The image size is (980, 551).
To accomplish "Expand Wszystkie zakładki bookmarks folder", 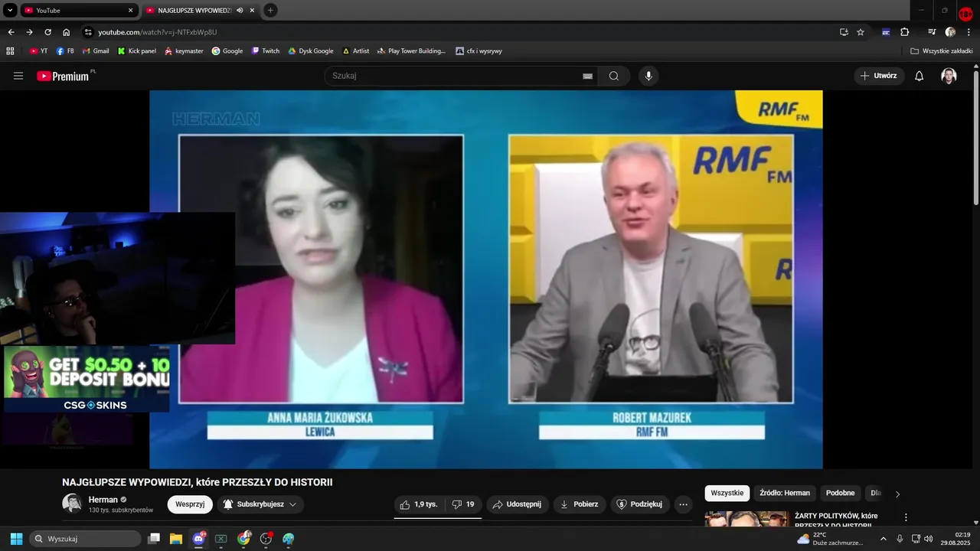I will pos(941,51).
